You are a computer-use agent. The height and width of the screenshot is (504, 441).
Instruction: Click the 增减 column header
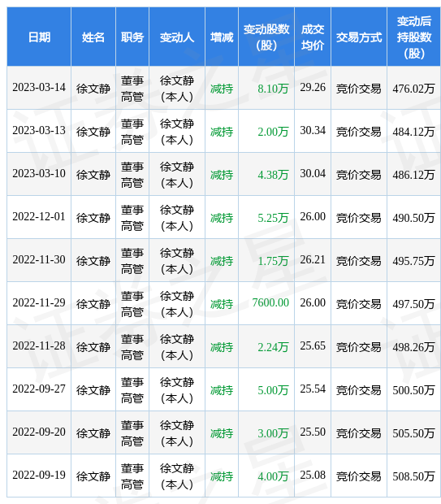222,37
